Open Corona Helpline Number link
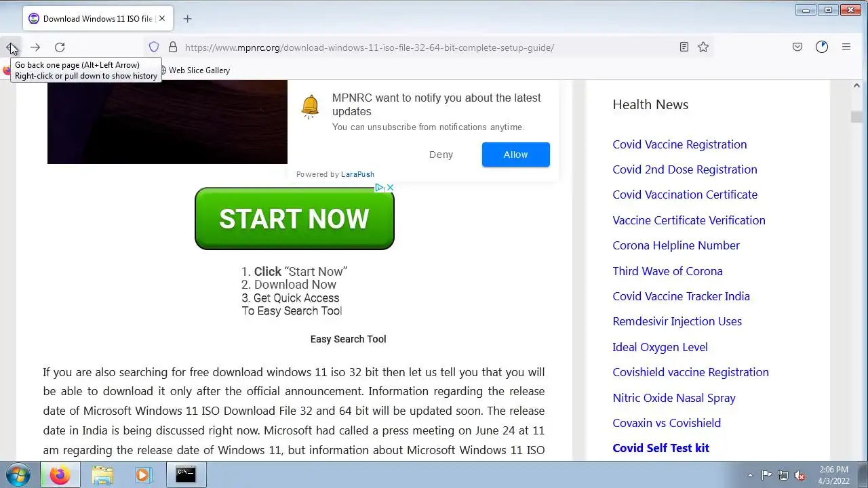Viewport: 868px width, 488px height. [x=676, y=245]
